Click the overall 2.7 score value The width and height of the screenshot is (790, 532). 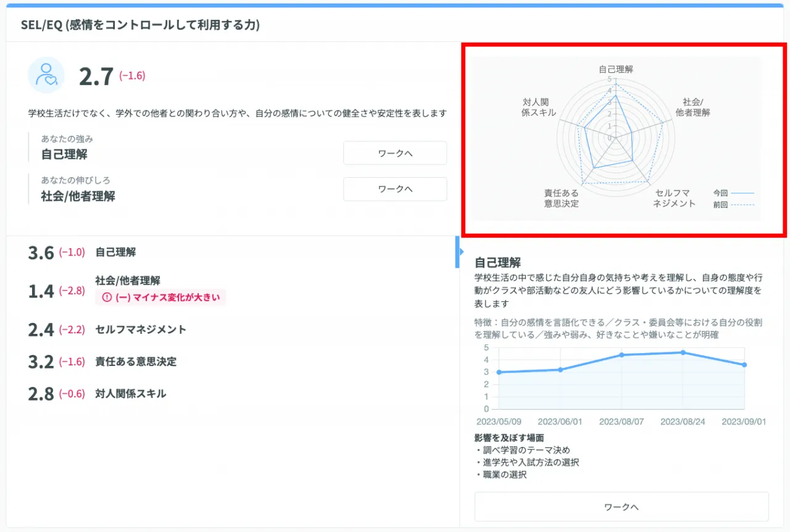click(x=96, y=77)
